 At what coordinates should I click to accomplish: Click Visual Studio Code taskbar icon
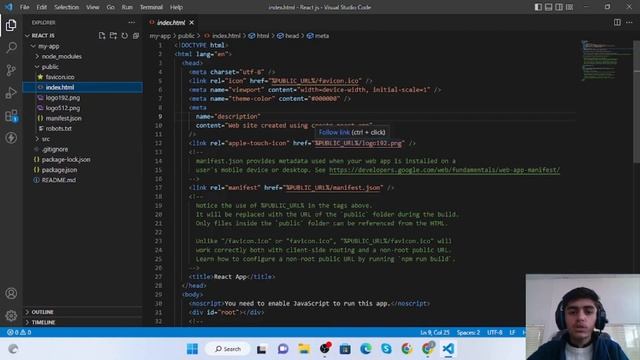(448, 349)
